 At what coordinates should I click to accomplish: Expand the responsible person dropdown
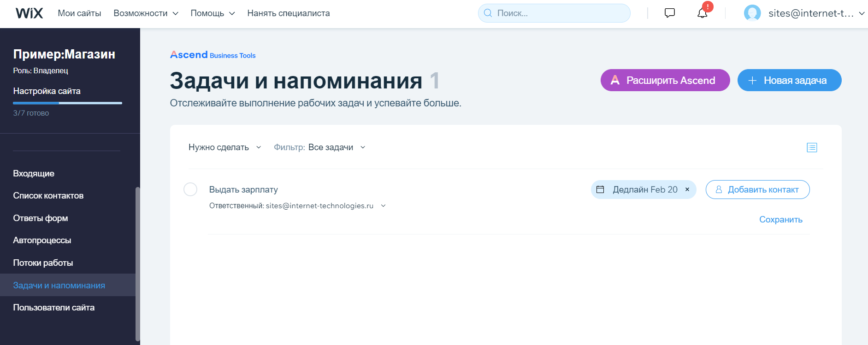(383, 206)
